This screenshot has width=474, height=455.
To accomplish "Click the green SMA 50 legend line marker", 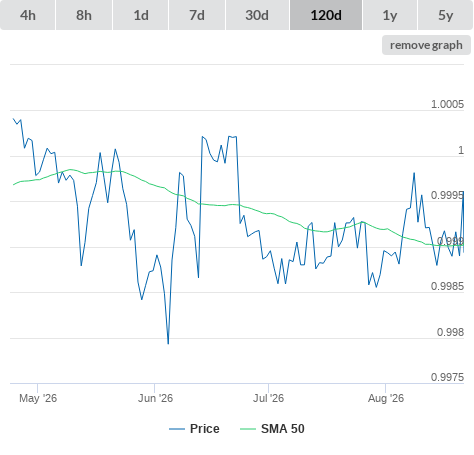I will tap(248, 429).
